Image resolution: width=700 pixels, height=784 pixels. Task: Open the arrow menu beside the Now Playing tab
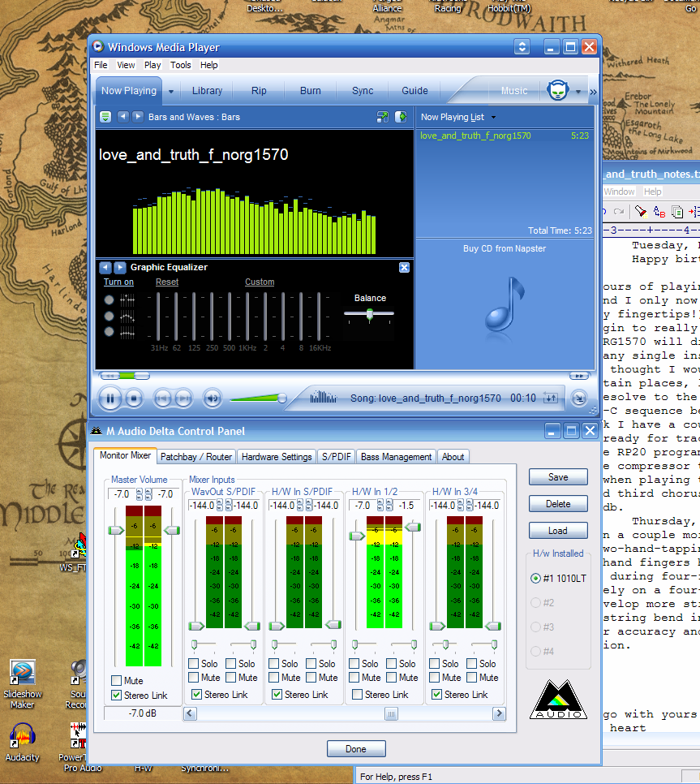tap(171, 92)
